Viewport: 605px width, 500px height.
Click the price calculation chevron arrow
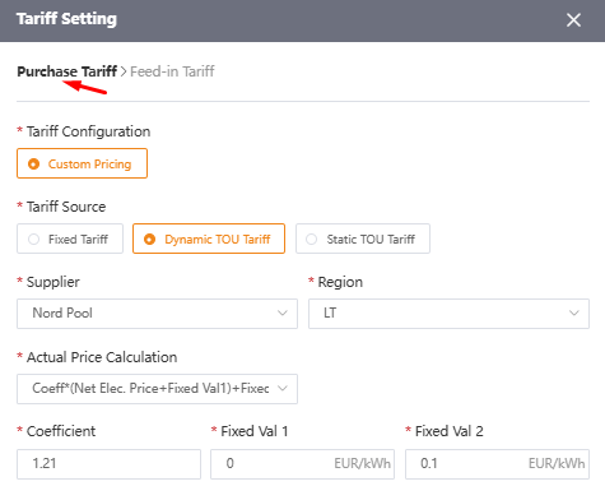282,388
